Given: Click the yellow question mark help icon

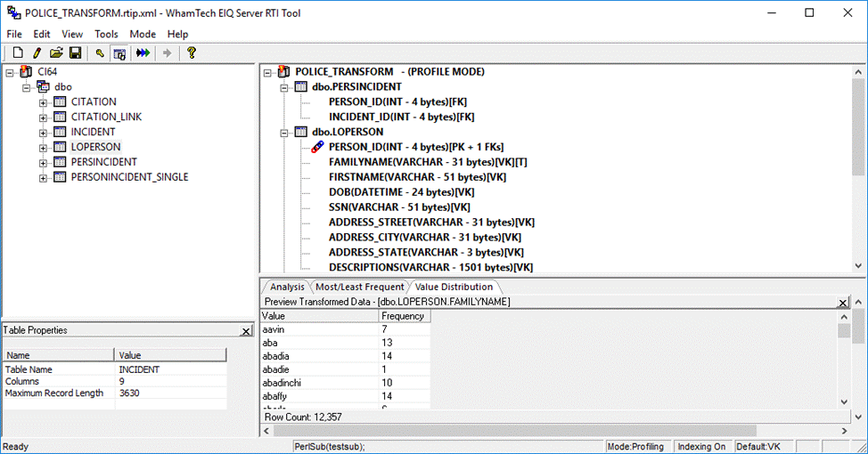Looking at the screenshot, I should click(x=191, y=53).
